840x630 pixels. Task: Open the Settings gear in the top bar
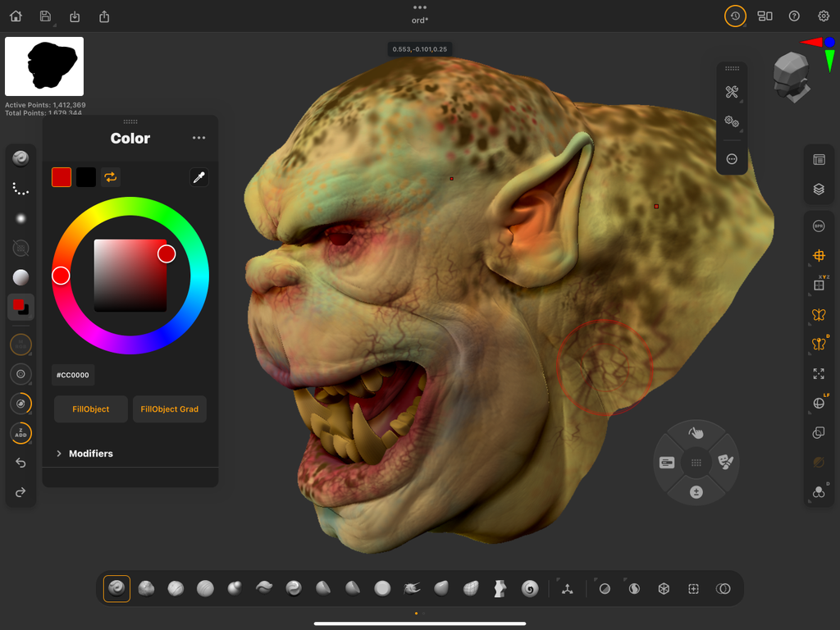823,16
